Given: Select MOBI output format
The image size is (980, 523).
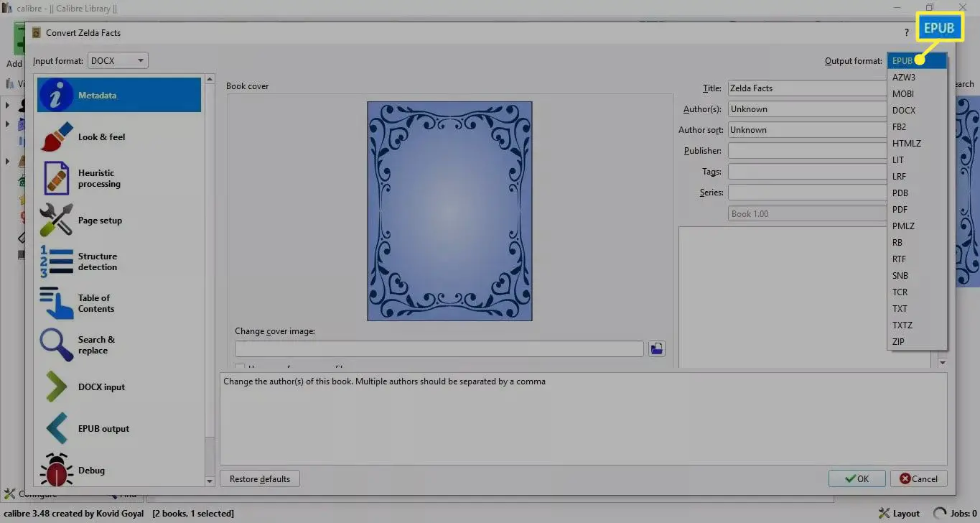Looking at the screenshot, I should click(x=917, y=94).
